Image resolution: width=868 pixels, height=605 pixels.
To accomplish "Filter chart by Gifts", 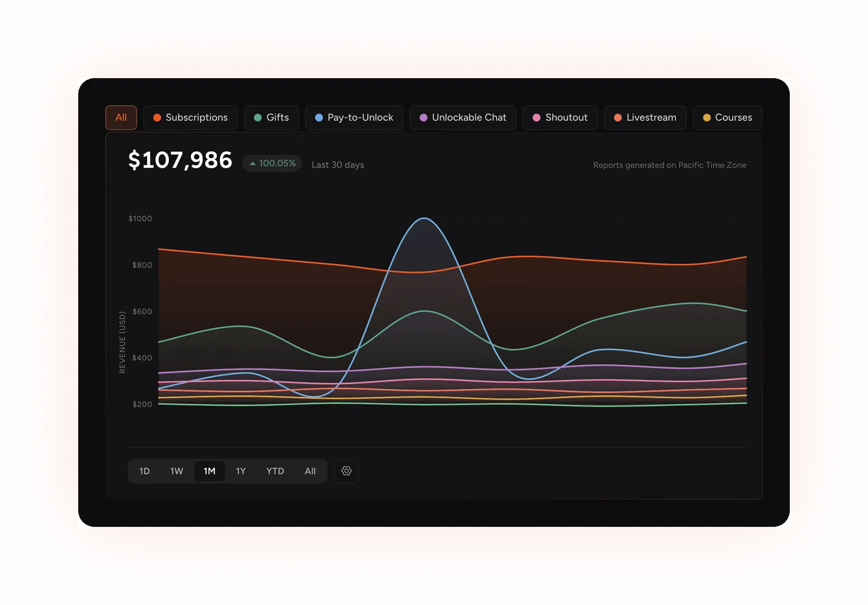I will [271, 118].
